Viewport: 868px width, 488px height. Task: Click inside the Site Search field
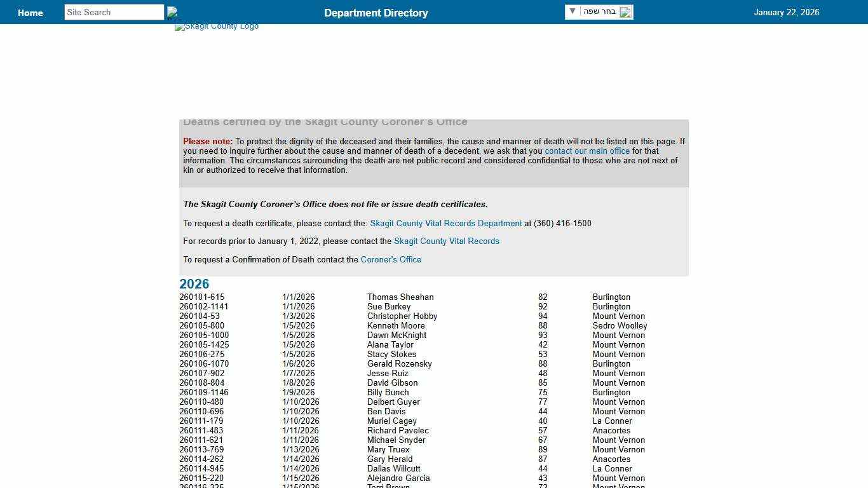[x=113, y=11]
